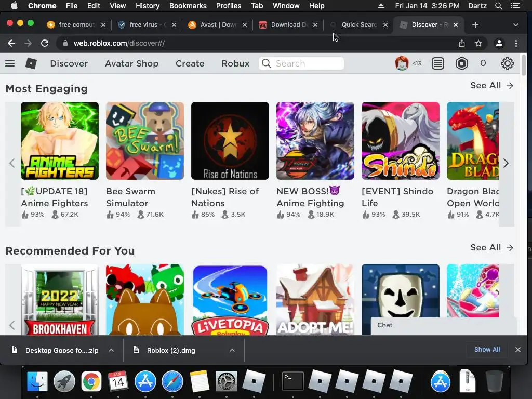Screen dimensions: 532x399
Task: Open Finder from the dock
Action: tap(37, 381)
